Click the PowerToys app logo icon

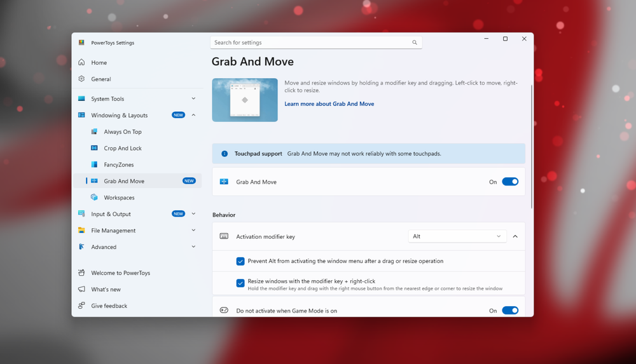[81, 43]
